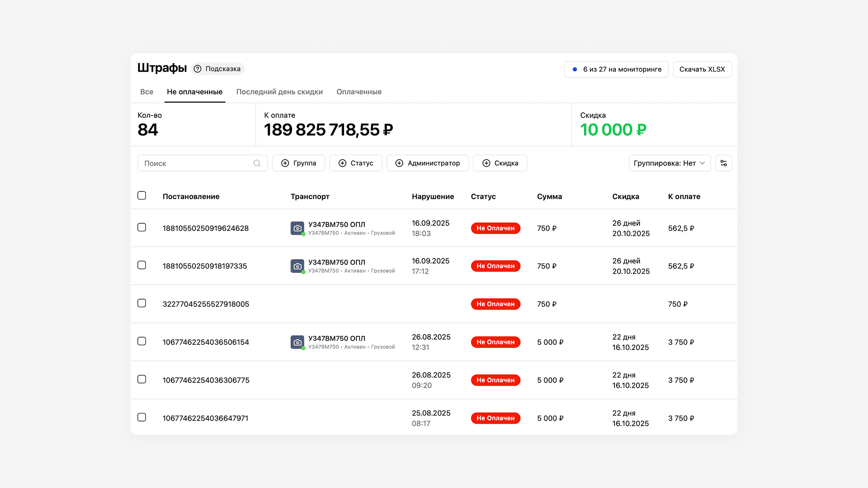Image resolution: width=868 pixels, height=488 pixels.
Task: Click the Скачать XLSX button
Action: click(702, 69)
